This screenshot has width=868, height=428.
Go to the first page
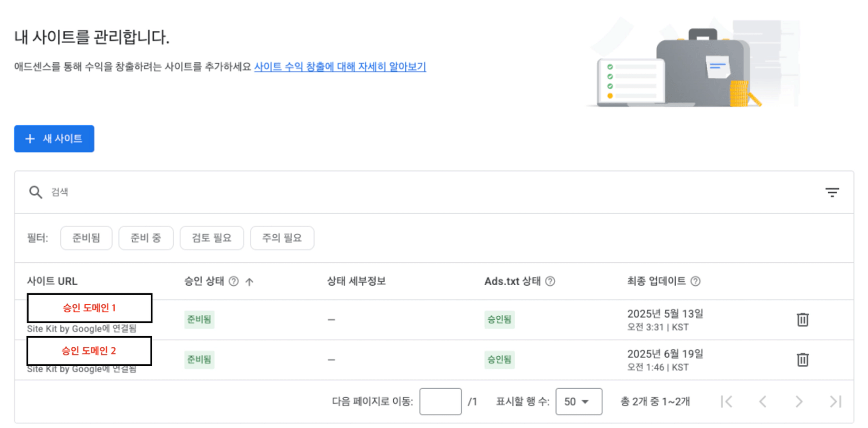pos(726,401)
